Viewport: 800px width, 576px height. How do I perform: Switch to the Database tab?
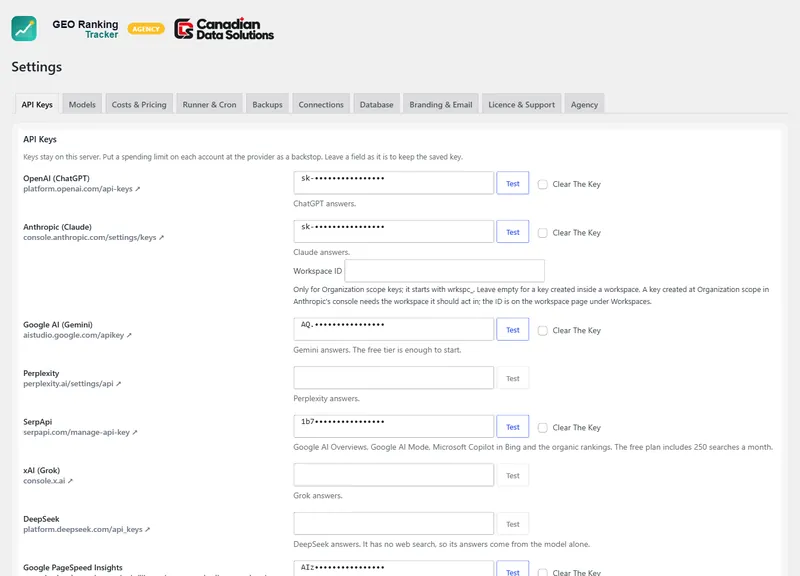(x=377, y=105)
